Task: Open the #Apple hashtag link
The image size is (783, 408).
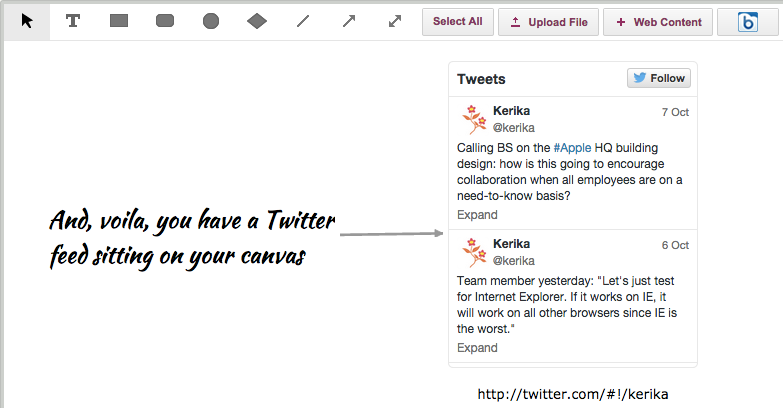Action: [x=572, y=148]
